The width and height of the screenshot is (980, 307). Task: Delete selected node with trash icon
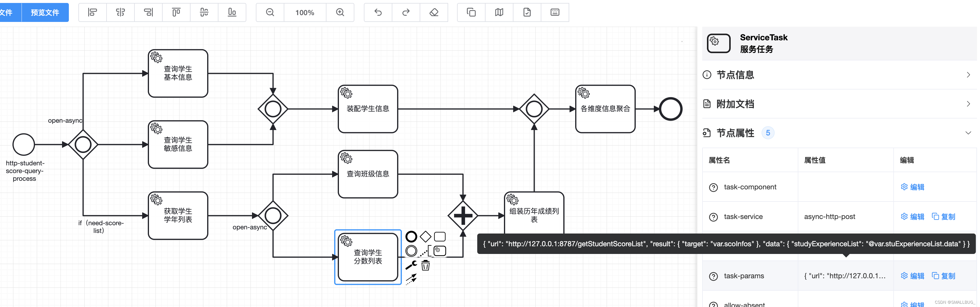425,265
